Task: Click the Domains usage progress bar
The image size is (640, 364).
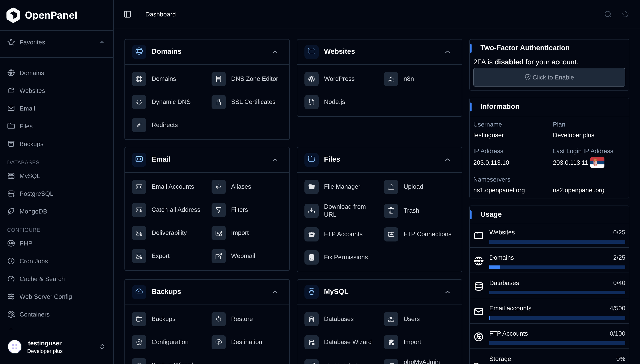Action: point(557,267)
